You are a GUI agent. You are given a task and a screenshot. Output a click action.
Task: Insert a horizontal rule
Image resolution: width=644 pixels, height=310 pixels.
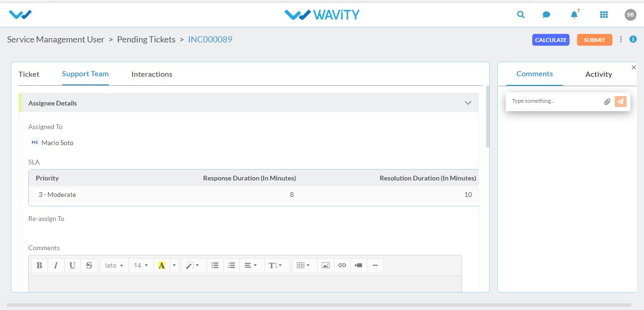(375, 265)
